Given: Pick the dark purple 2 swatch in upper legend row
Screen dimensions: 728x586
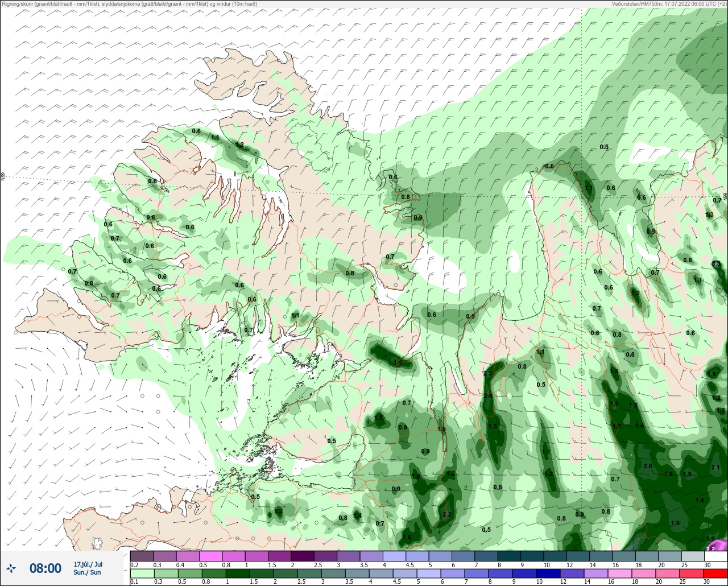Looking at the screenshot, I should pyautogui.click(x=302, y=556).
